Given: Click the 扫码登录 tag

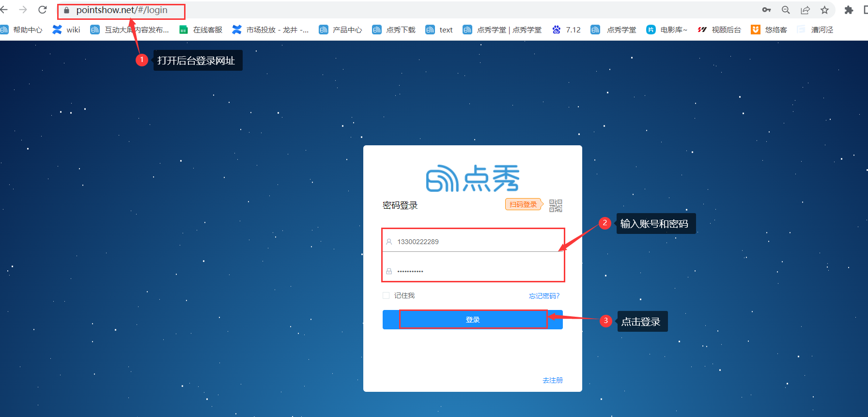Looking at the screenshot, I should pos(524,204).
